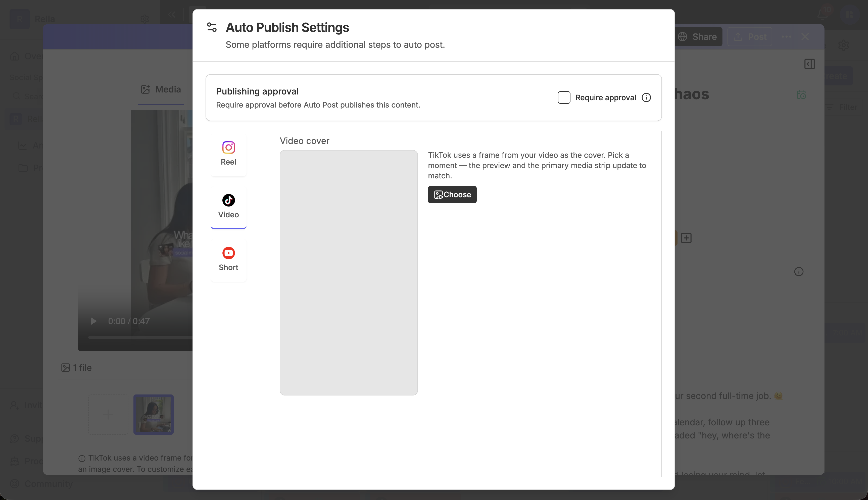Select the YouTube Short platform tab
Image resolution: width=868 pixels, height=500 pixels.
click(x=228, y=260)
